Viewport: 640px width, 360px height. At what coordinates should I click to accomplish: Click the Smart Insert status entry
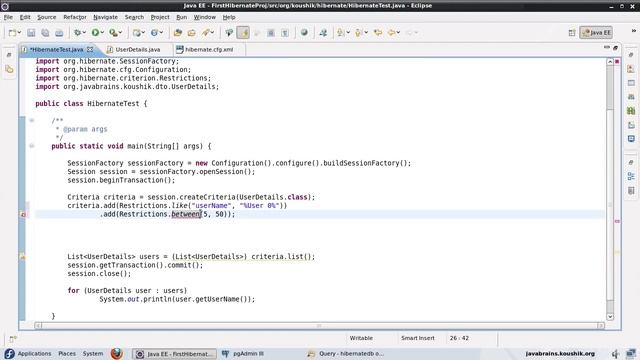coord(418,338)
